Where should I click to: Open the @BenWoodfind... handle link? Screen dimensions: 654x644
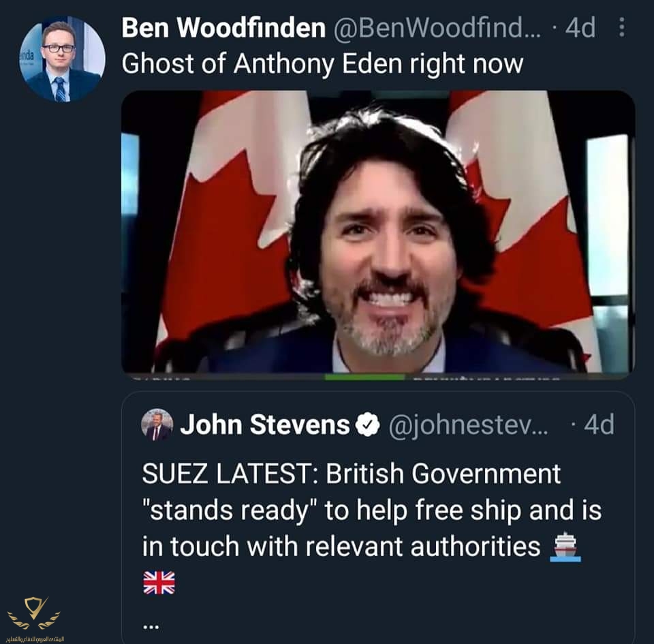[x=436, y=28]
